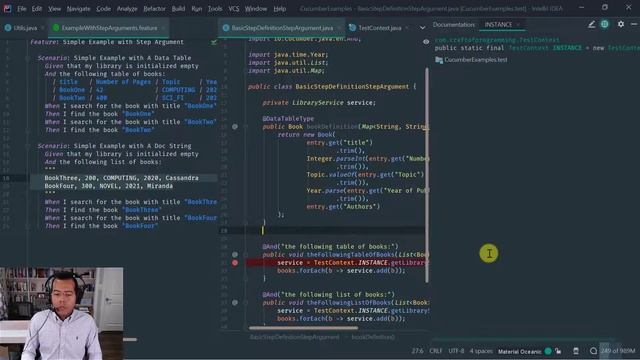Viewport: 640px width, 360px height.
Task: Click the Java editor horizontal scrollbar
Action: pos(304,327)
